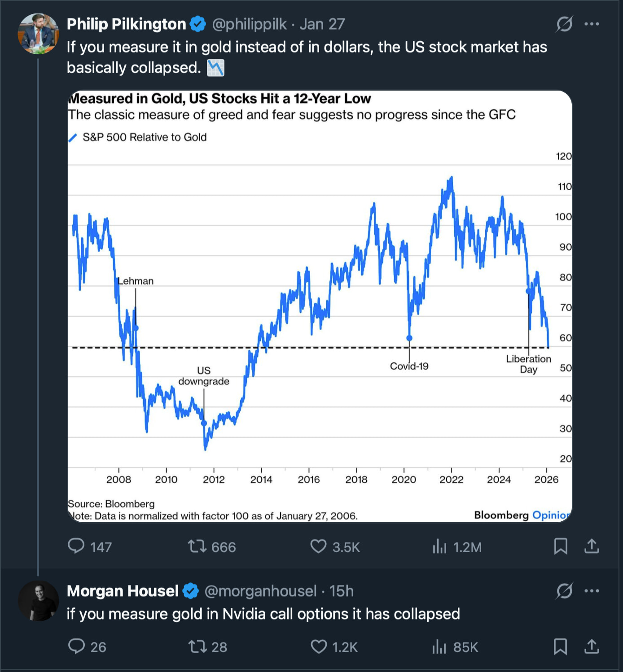The height and width of the screenshot is (672, 623).
Task: View analytics for Morgan Housel's tweet
Action: point(439,647)
